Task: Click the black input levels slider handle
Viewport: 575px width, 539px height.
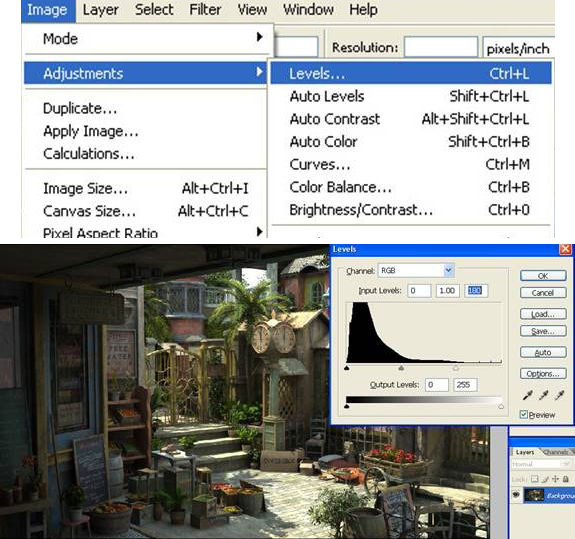Action: [347, 367]
